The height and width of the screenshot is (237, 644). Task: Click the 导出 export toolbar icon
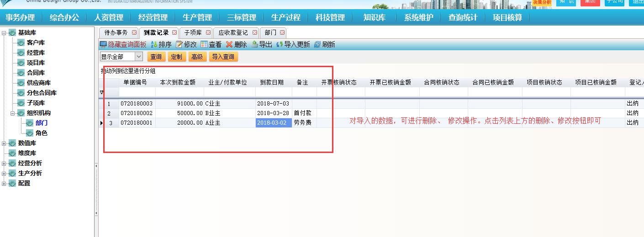point(254,44)
